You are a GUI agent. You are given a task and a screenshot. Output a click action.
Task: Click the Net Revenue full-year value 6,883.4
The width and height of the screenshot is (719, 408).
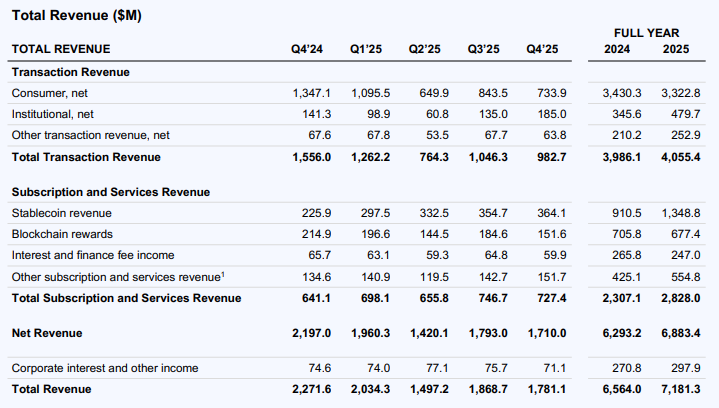pyautogui.click(x=680, y=333)
